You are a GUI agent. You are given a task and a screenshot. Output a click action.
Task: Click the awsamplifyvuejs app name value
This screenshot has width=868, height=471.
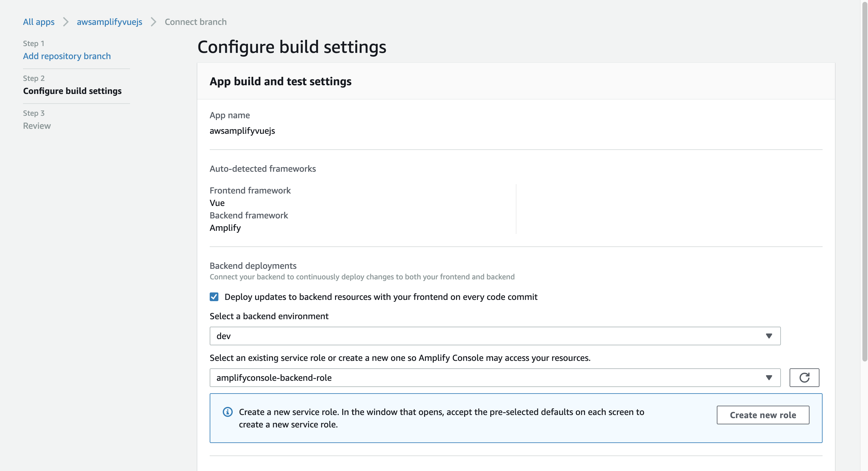(x=242, y=131)
